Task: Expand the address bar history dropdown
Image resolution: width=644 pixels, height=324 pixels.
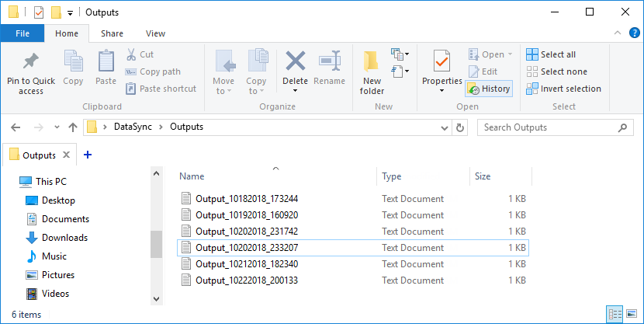Action: coord(443,127)
